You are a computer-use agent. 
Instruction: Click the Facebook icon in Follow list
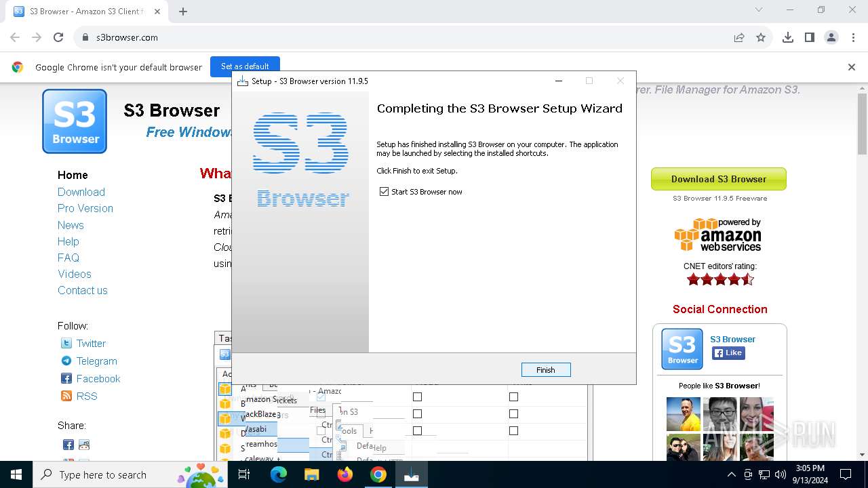click(66, 379)
